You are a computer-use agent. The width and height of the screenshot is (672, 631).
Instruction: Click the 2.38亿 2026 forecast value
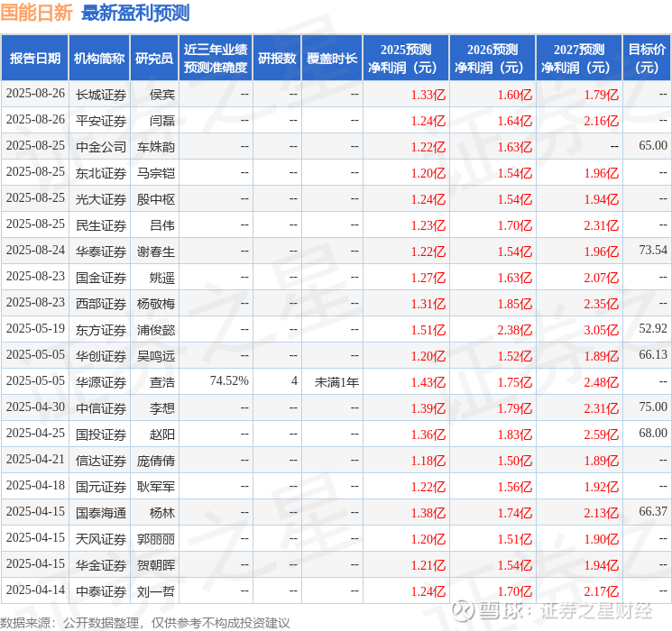pos(515,330)
